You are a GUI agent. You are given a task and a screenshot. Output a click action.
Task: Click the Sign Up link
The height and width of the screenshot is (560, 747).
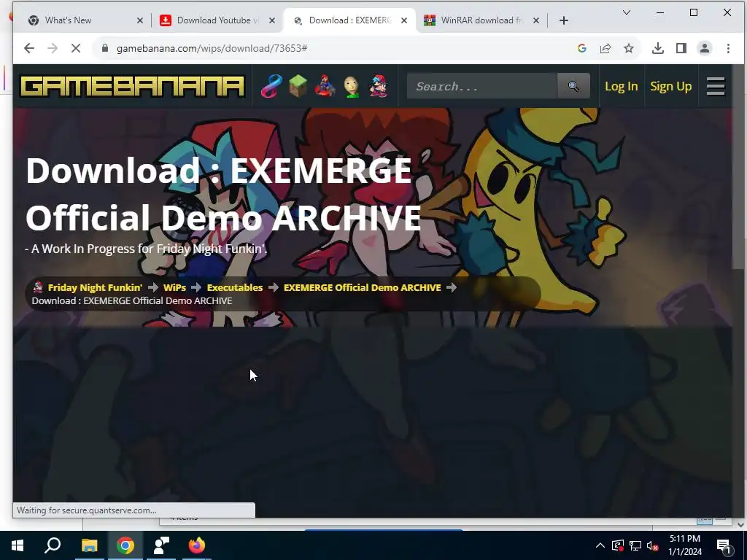click(671, 86)
